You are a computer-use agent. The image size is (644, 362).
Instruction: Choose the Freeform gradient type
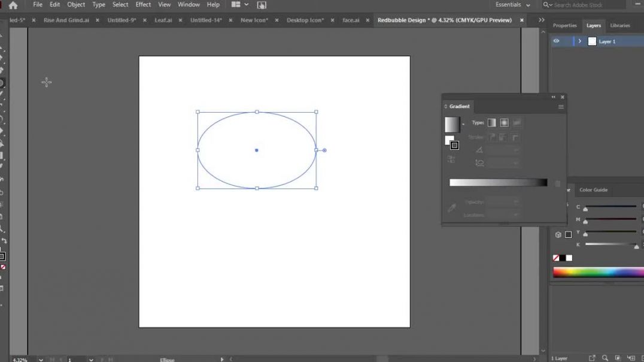pos(516,122)
